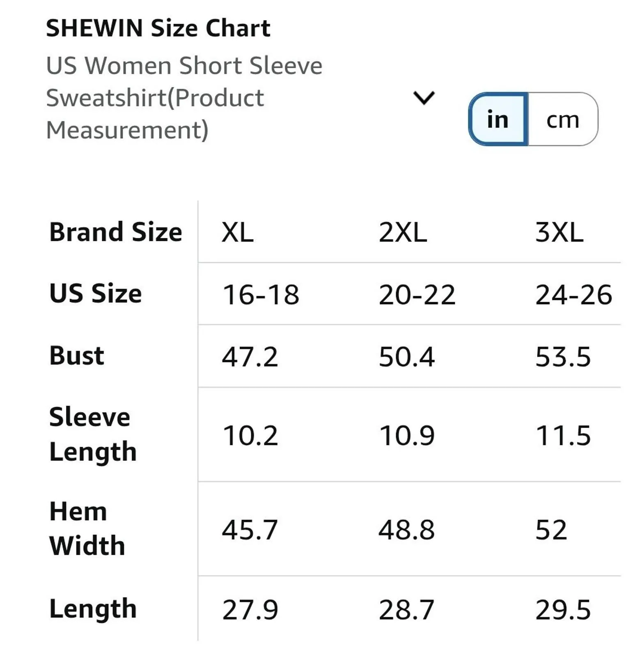This screenshot has height=657, width=644.
Task: Click the Hem Width row label
Action: [87, 529]
